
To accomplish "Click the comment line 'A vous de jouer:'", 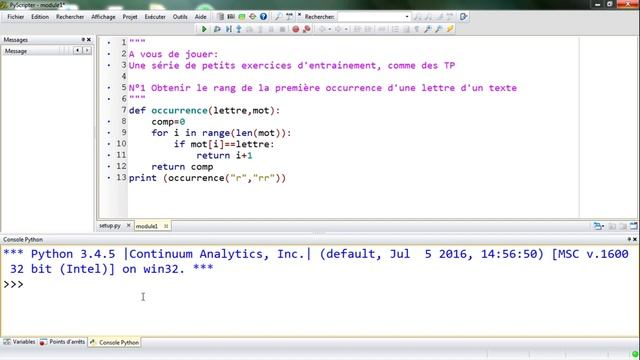I will [173, 54].
